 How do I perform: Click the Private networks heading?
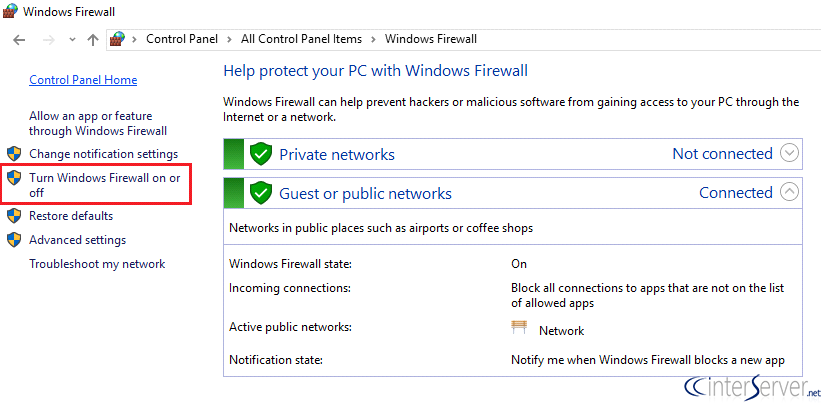(x=337, y=154)
